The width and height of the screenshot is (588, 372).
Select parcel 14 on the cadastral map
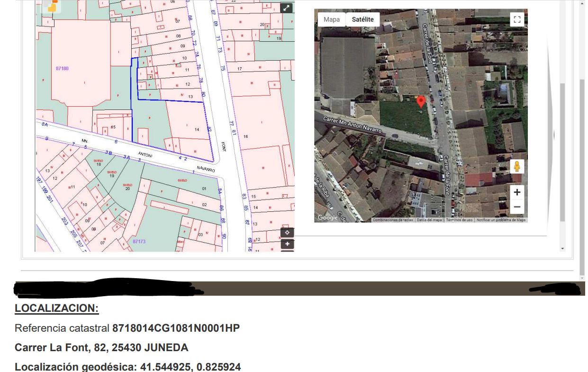pyautogui.click(x=197, y=129)
